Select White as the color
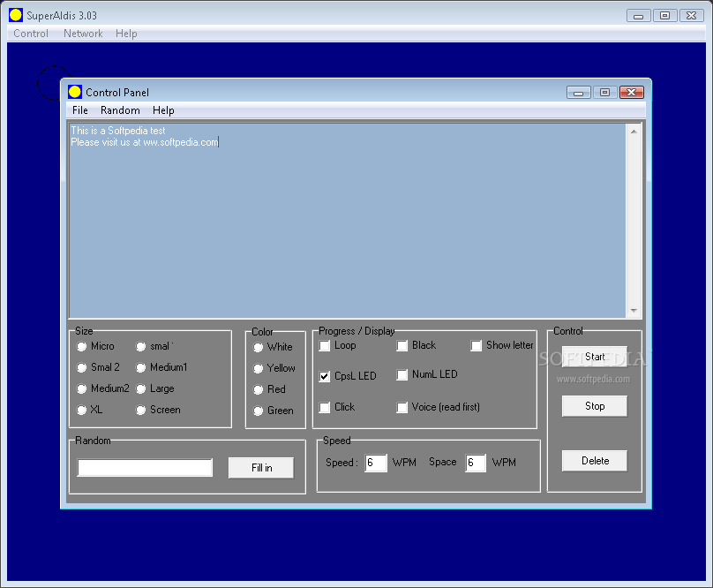 click(x=258, y=347)
